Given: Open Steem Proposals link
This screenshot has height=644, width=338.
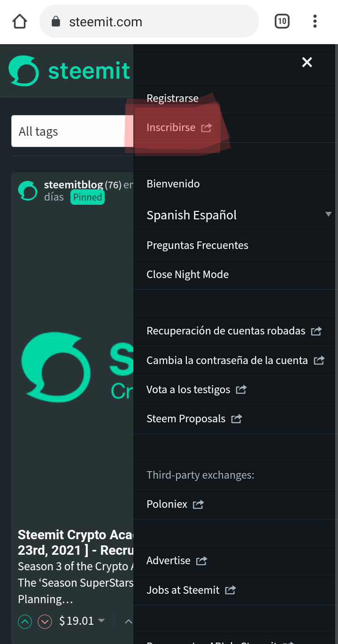Looking at the screenshot, I should 186,419.
